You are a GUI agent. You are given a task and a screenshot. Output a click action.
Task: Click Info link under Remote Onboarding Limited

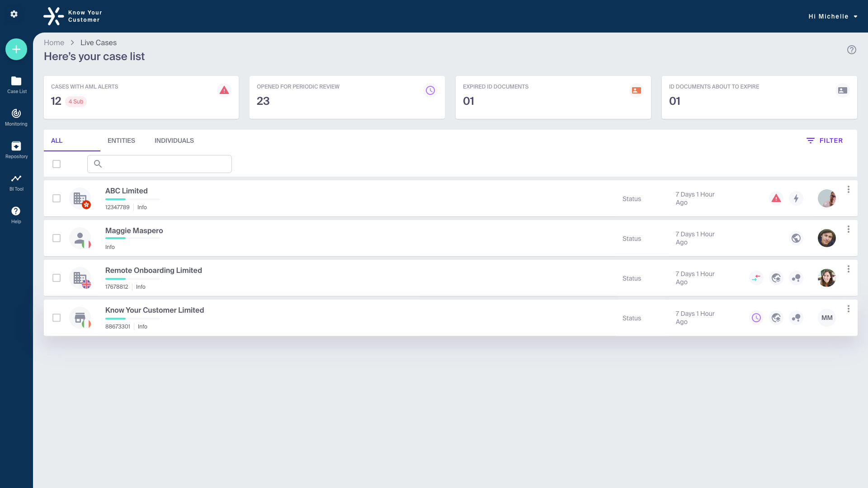(x=141, y=287)
